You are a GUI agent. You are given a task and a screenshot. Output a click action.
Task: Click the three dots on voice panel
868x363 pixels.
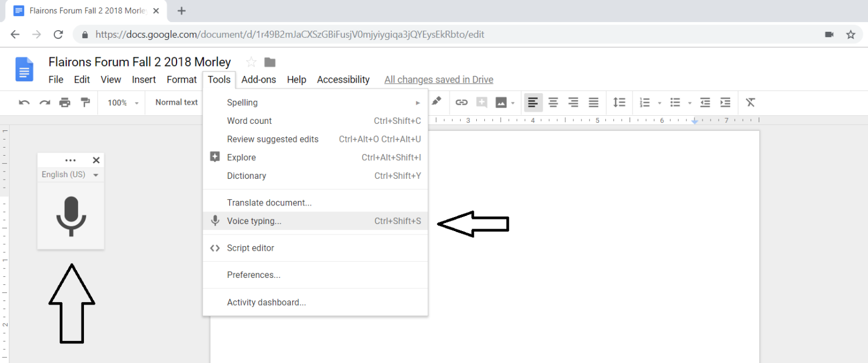(x=71, y=160)
